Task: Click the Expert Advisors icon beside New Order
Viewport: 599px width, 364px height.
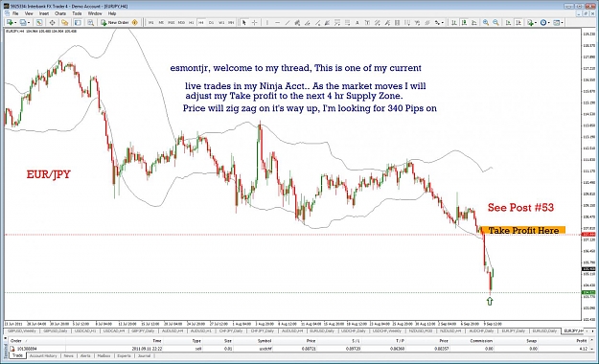Action: point(134,23)
